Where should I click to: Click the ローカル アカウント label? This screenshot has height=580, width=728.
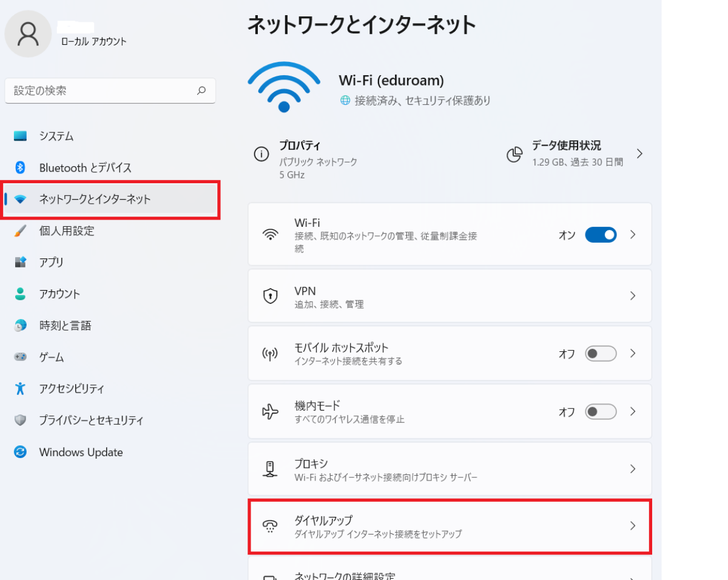[x=94, y=42]
